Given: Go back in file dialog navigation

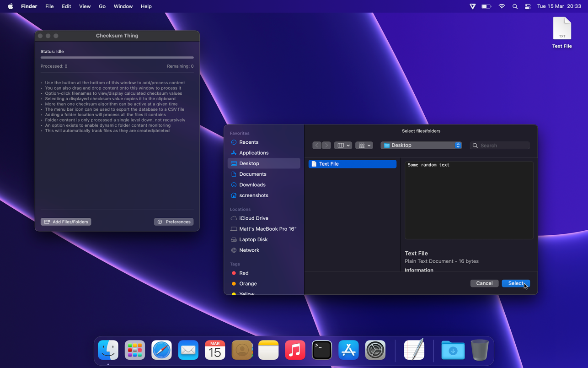Looking at the screenshot, I should click(316, 146).
